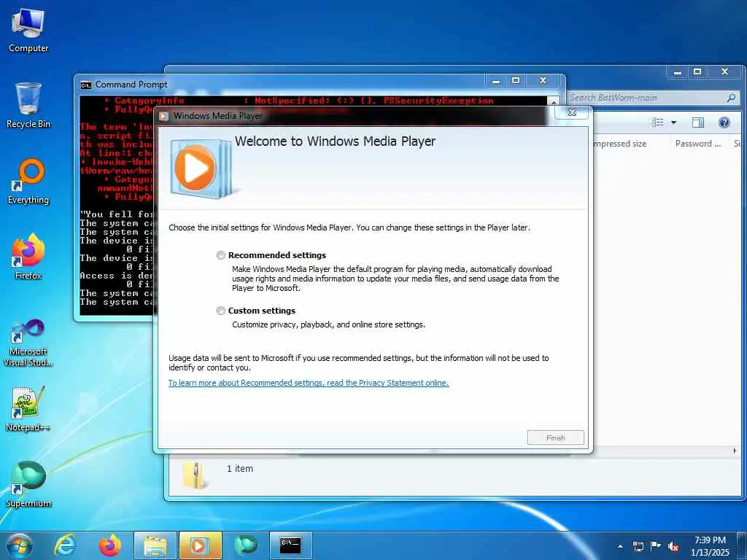Launch Supermium from the desktop
This screenshot has height=560, width=747.
pos(28,484)
